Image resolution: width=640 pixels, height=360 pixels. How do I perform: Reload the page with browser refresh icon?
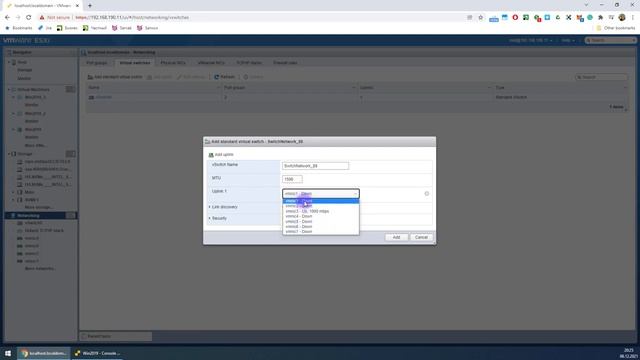click(29, 18)
